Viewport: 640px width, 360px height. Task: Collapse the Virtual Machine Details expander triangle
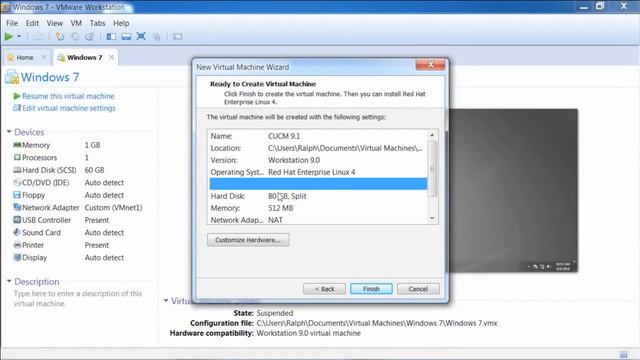(166, 301)
